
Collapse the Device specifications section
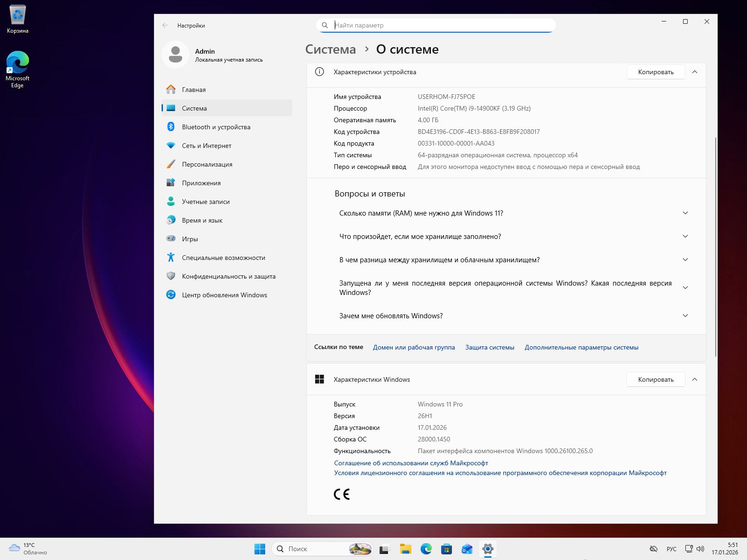point(695,72)
